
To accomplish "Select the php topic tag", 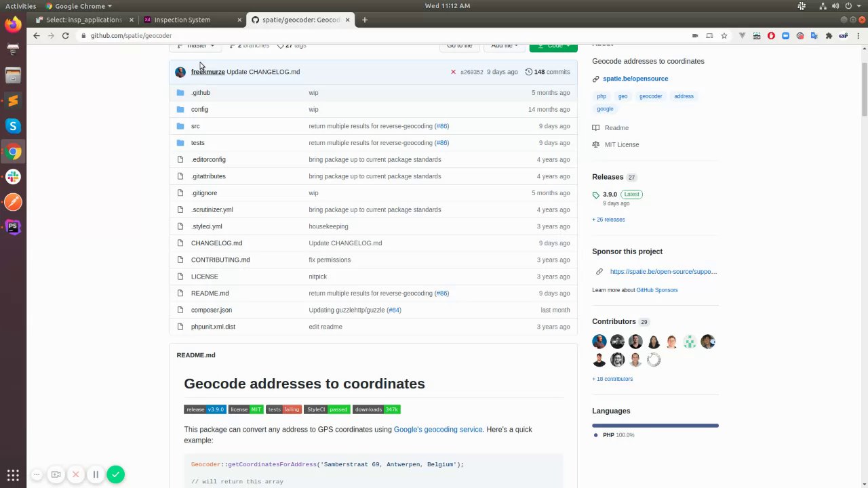I will point(601,96).
